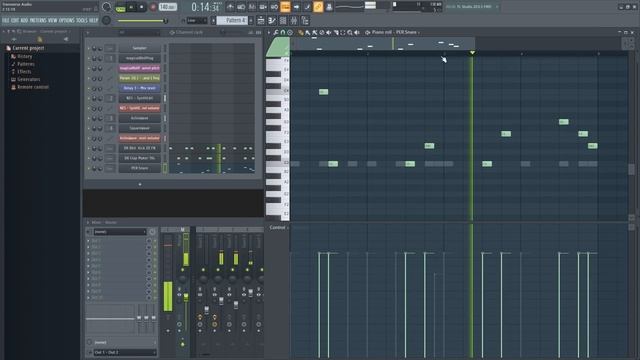Viewport: 640px width, 360px height.
Task: Toggle Pattern/Song mode switch
Action: (120, 8)
